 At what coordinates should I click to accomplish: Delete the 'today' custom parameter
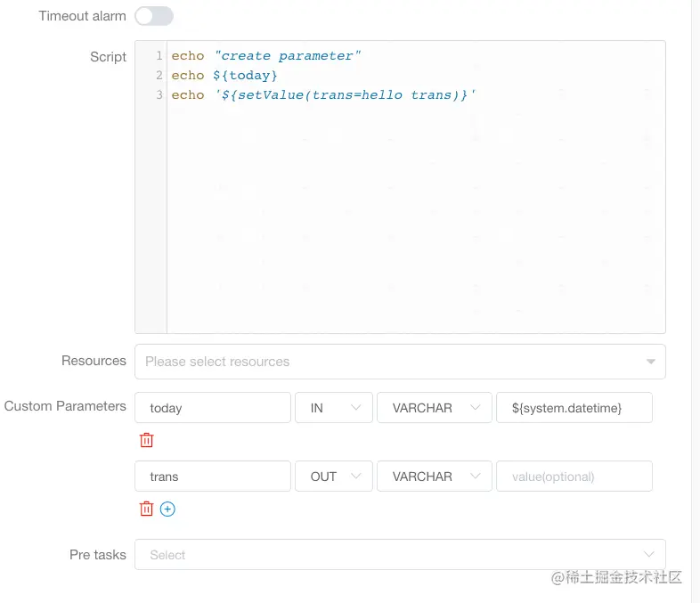click(146, 440)
